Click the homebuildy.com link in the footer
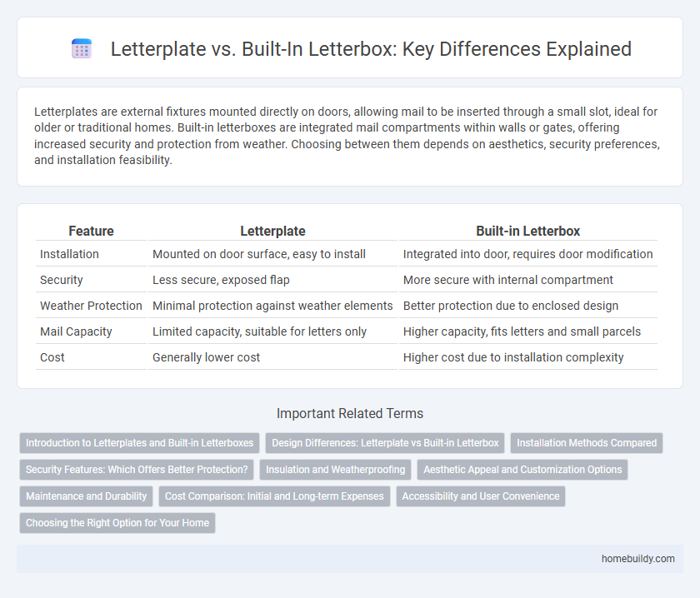The width and height of the screenshot is (700, 598). (638, 559)
